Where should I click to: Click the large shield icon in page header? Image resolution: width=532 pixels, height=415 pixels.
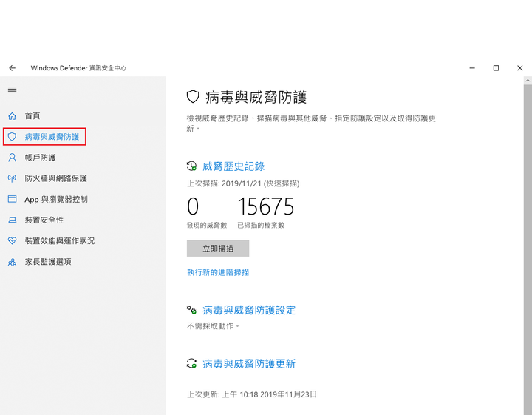193,97
